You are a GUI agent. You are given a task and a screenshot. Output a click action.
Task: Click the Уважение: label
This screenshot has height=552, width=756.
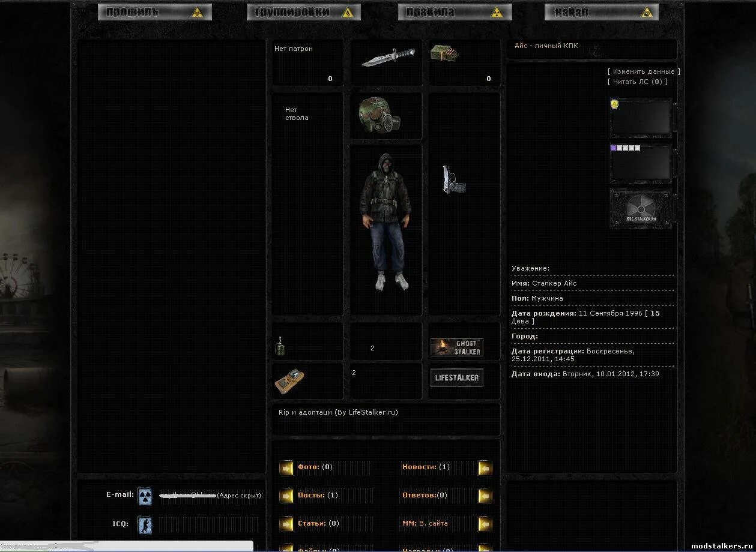530,268
